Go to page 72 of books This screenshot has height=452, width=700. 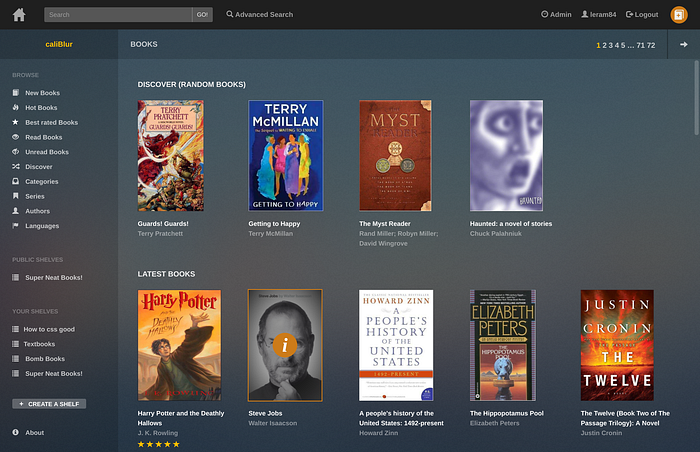point(651,45)
